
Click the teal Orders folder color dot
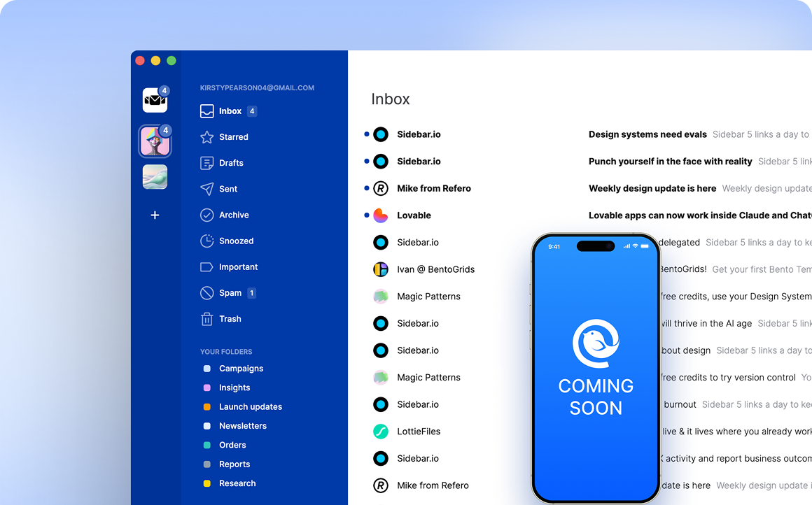pos(207,445)
